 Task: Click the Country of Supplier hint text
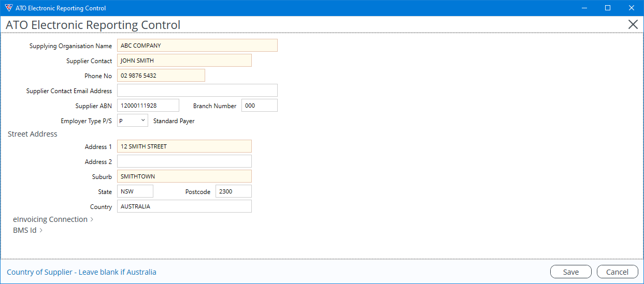pos(81,272)
